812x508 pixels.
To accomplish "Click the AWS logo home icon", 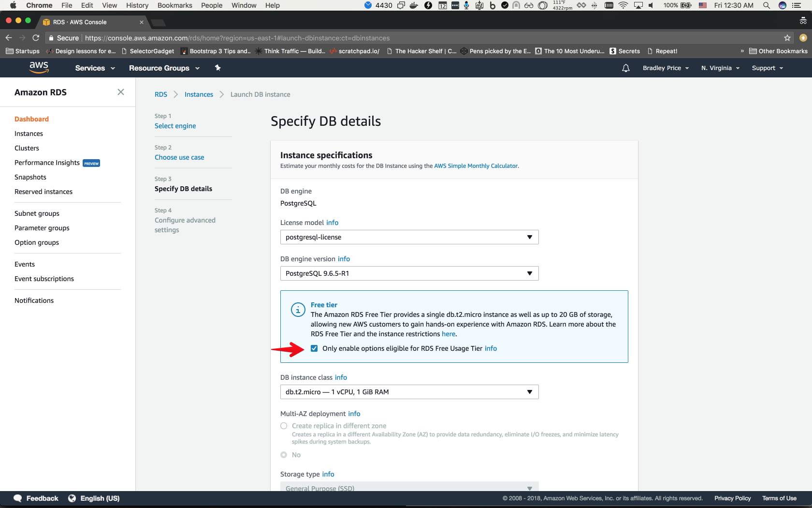I will (x=39, y=68).
